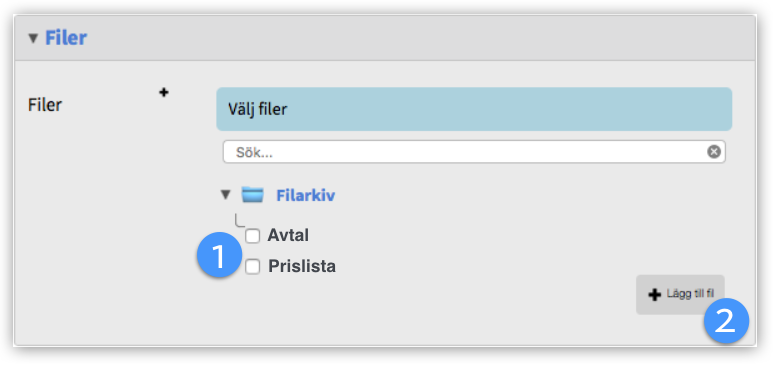
Task: Select the Avtal file label
Action: (x=288, y=236)
